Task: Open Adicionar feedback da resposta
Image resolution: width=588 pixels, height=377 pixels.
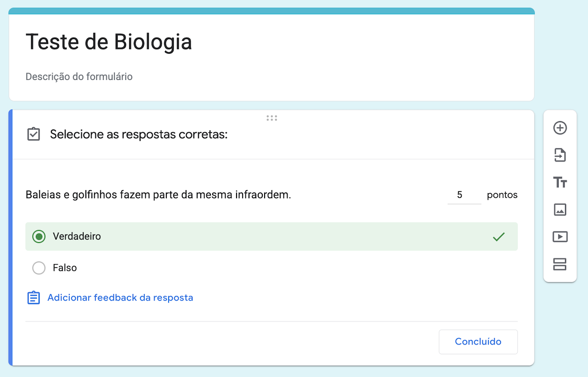Action: click(120, 297)
